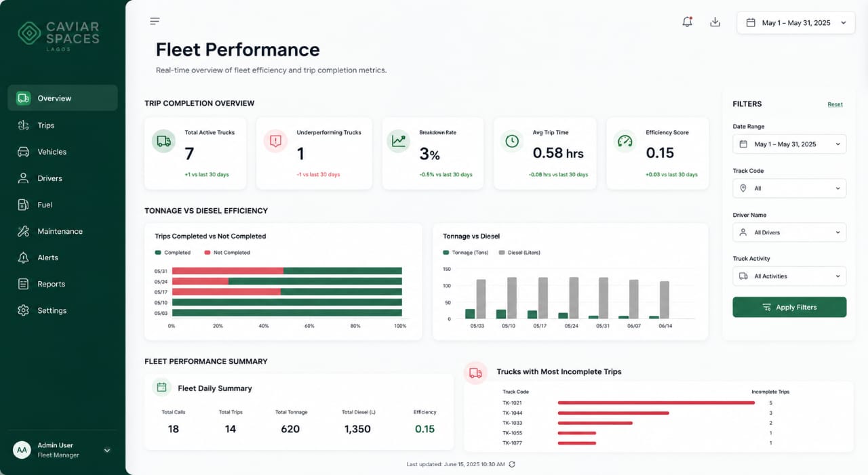
Task: Click the Completed green legend swatch
Action: (158, 253)
